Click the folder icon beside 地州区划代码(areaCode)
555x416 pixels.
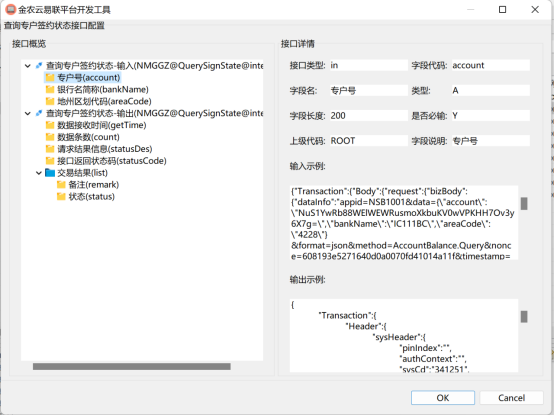50,101
